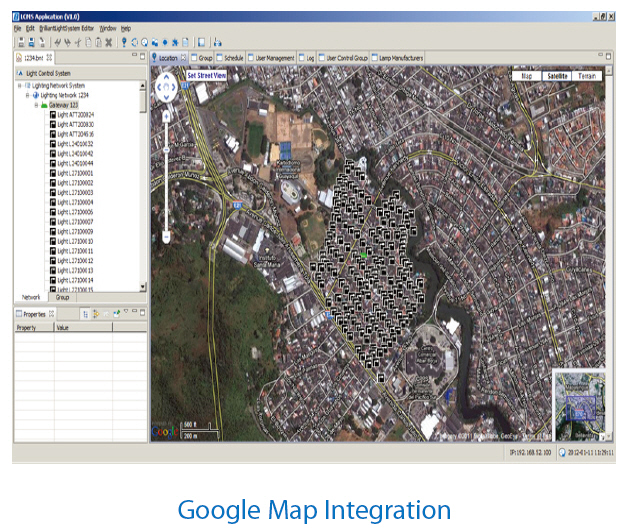This screenshot has width=633, height=531.
Task: Collapse the Lighting Network 1234 node
Action: click(x=28, y=95)
